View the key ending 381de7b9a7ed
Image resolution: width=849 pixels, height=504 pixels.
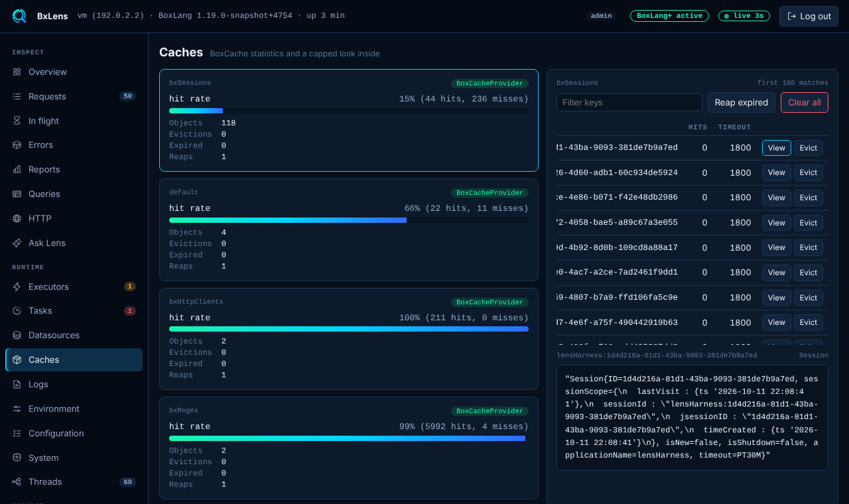coord(776,147)
